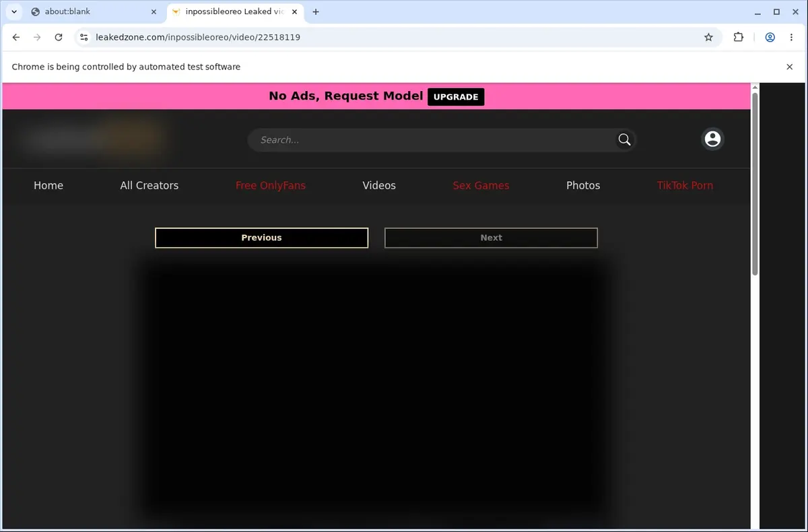Reload the current page
This screenshot has width=808, height=532.
59,38
